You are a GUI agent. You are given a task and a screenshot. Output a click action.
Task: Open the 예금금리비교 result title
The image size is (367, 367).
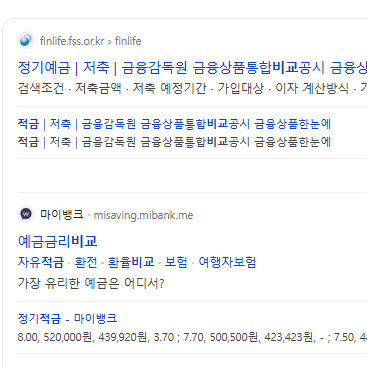tap(57, 241)
